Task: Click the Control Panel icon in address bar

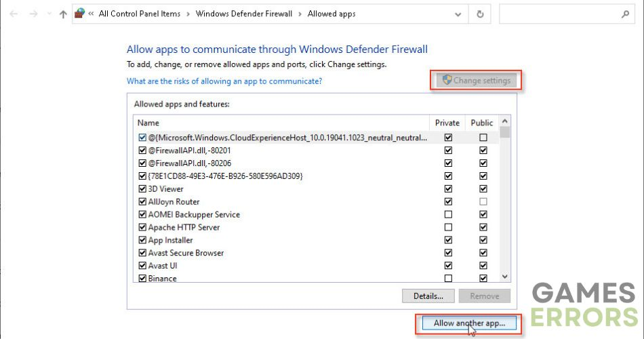Action: (x=80, y=14)
